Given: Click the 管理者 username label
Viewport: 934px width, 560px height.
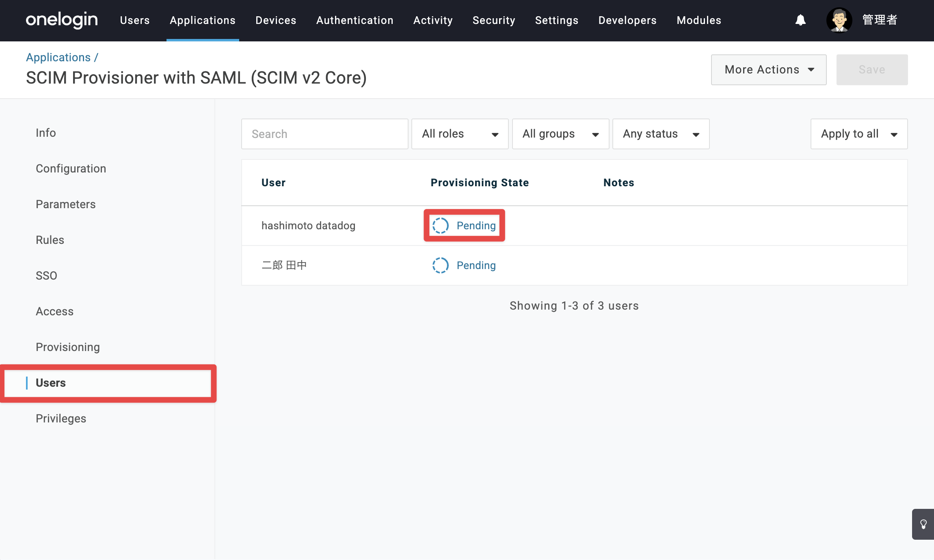Looking at the screenshot, I should 880,20.
